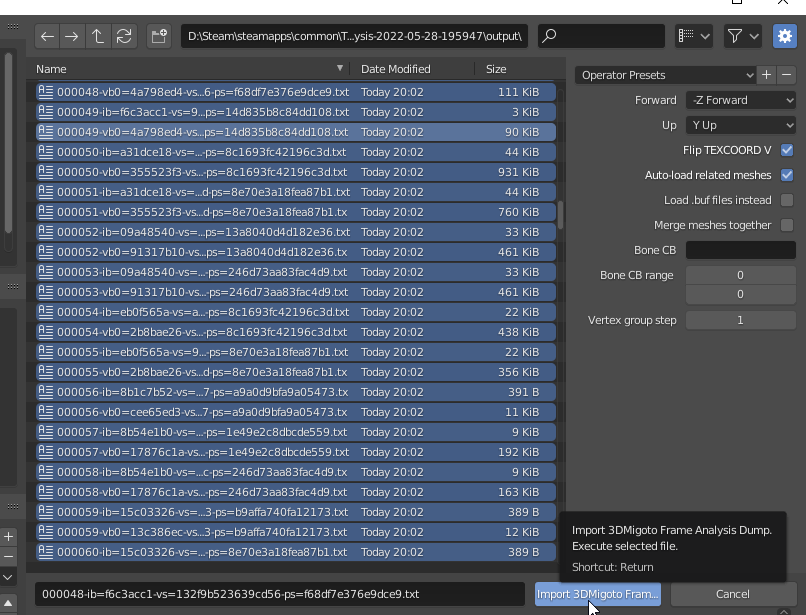Click the file list vertical scrollbar
This screenshot has width=806, height=615.
coord(560,215)
